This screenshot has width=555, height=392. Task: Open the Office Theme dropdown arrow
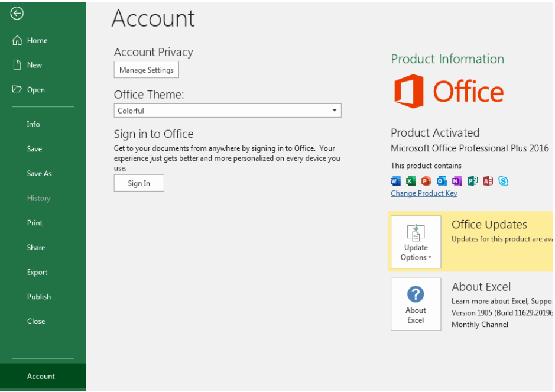tap(334, 111)
